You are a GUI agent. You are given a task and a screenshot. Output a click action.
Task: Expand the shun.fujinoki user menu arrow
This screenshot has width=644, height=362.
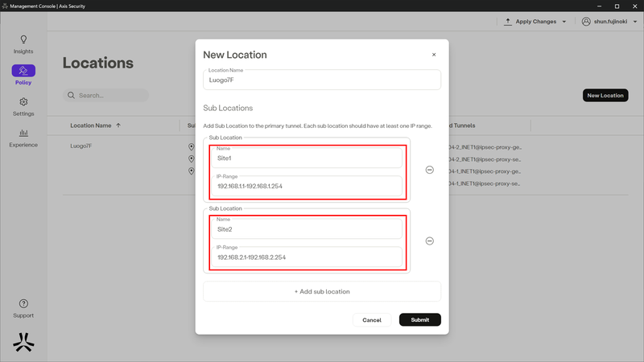[x=635, y=22]
